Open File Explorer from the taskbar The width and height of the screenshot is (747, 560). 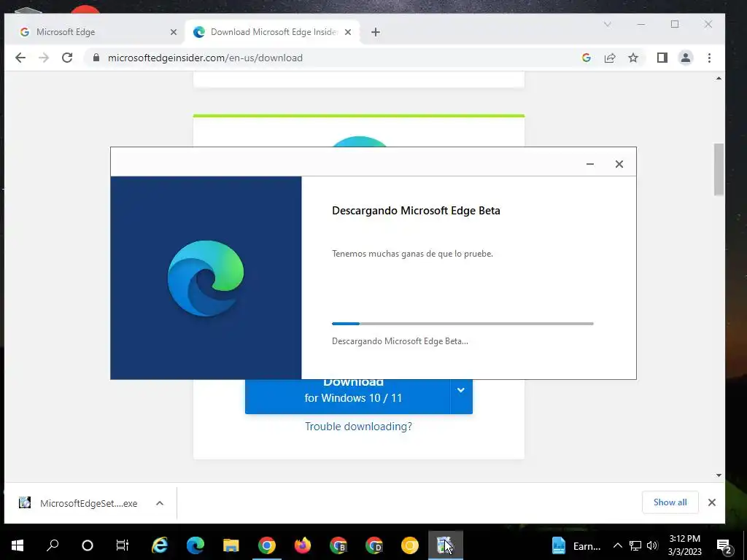pos(231,545)
